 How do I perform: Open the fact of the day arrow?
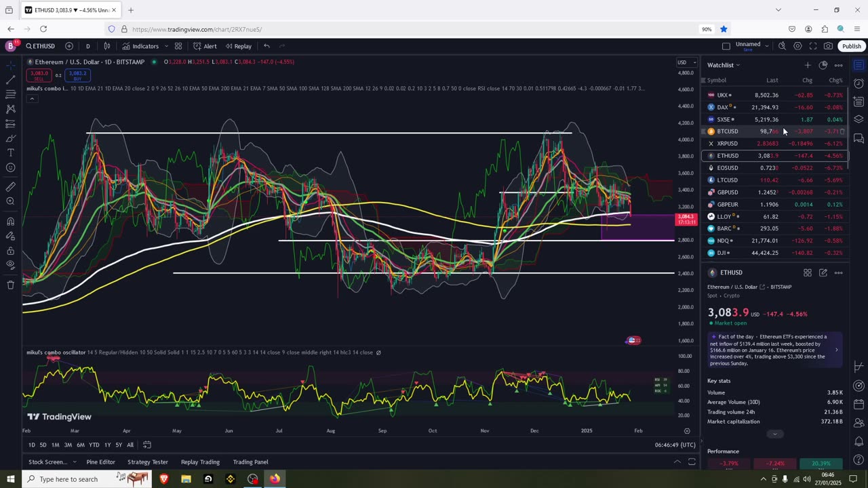836,350
